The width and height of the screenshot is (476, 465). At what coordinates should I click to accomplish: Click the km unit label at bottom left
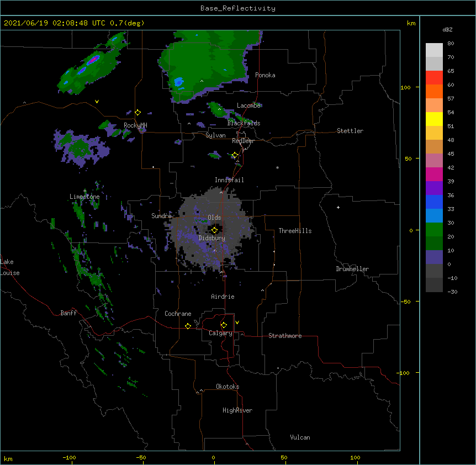pos(8,459)
